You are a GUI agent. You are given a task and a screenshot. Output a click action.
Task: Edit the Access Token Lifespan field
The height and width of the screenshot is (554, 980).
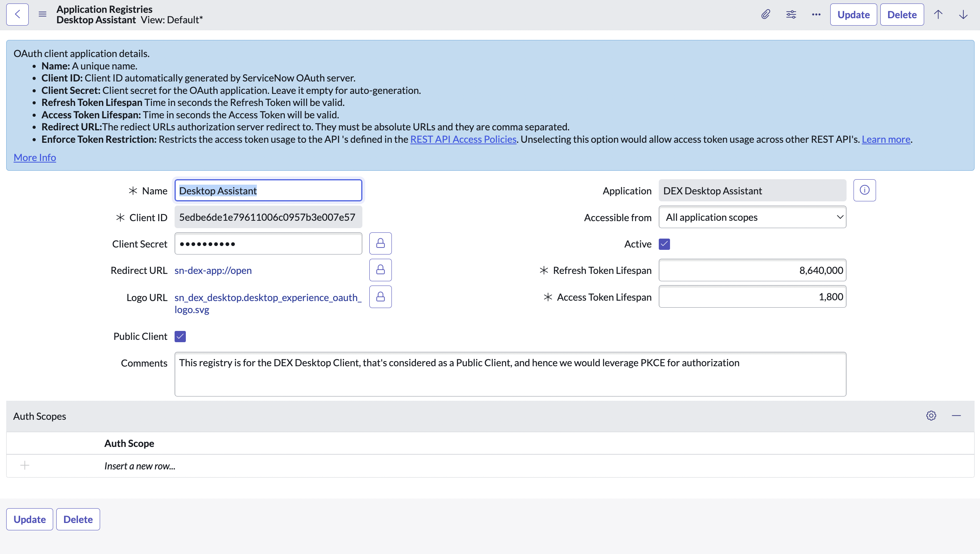point(752,297)
